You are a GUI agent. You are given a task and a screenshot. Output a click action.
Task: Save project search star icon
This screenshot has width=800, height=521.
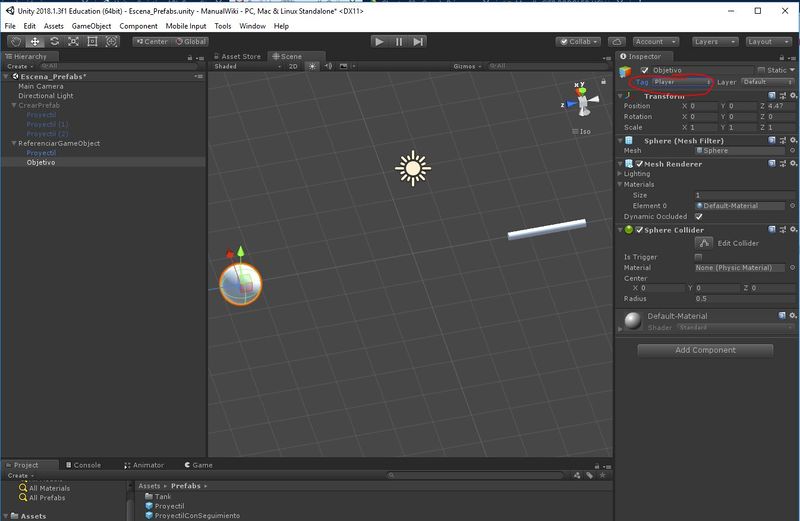click(x=603, y=475)
